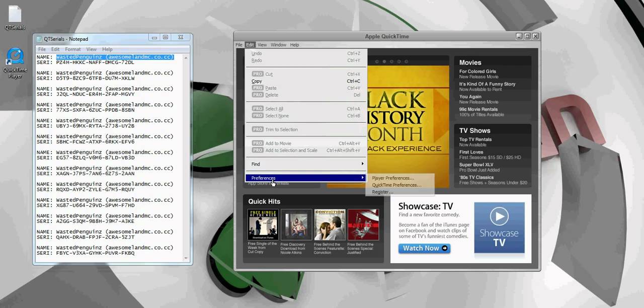Click the Edit menu in QuickTime
The height and width of the screenshot is (308, 644).
[250, 45]
